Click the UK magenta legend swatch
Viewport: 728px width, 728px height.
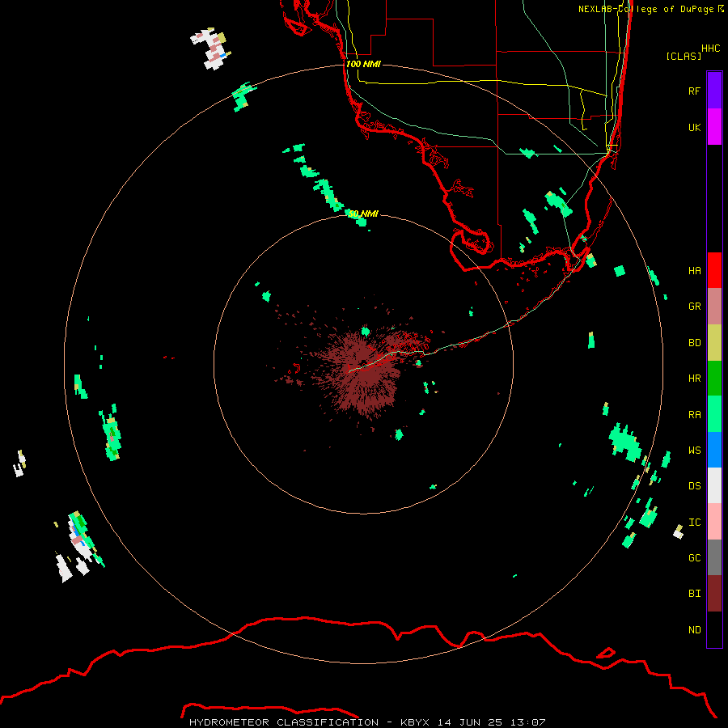pyautogui.click(x=714, y=127)
